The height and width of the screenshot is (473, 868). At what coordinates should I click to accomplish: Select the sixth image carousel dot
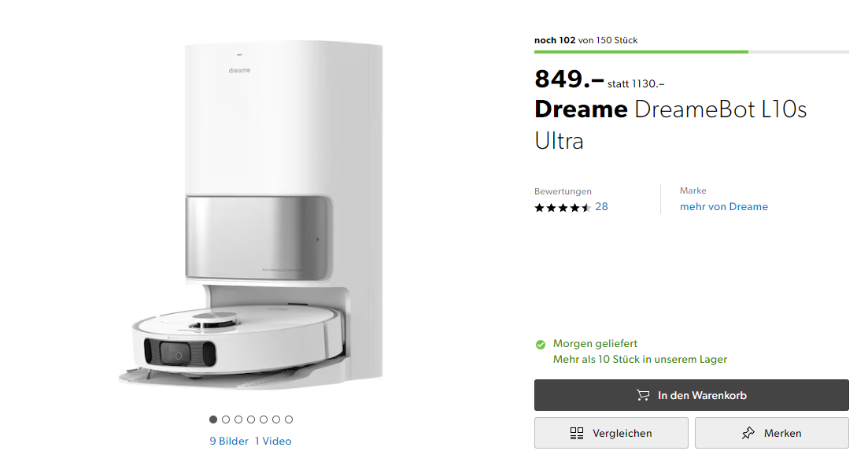276,419
